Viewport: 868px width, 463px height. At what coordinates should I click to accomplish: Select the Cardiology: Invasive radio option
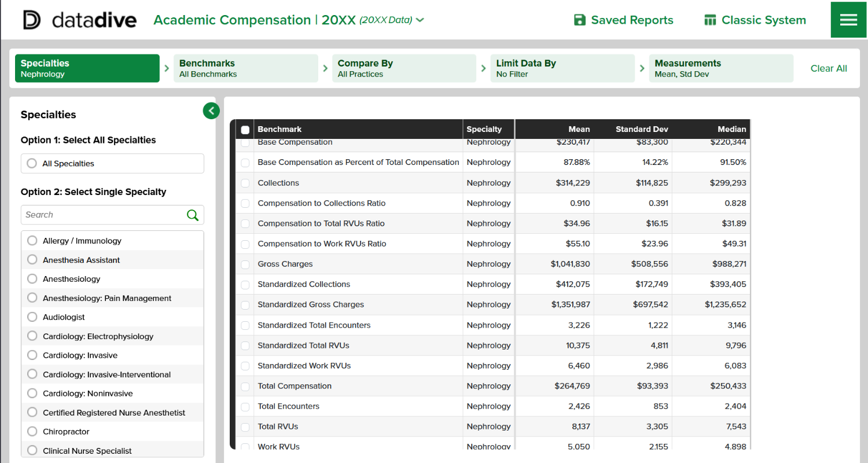pyautogui.click(x=32, y=355)
